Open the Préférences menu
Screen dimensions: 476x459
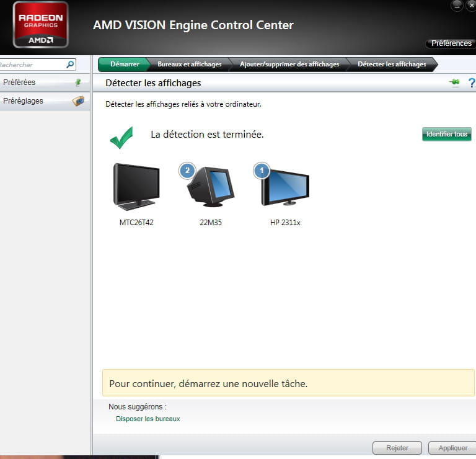pyautogui.click(x=451, y=43)
